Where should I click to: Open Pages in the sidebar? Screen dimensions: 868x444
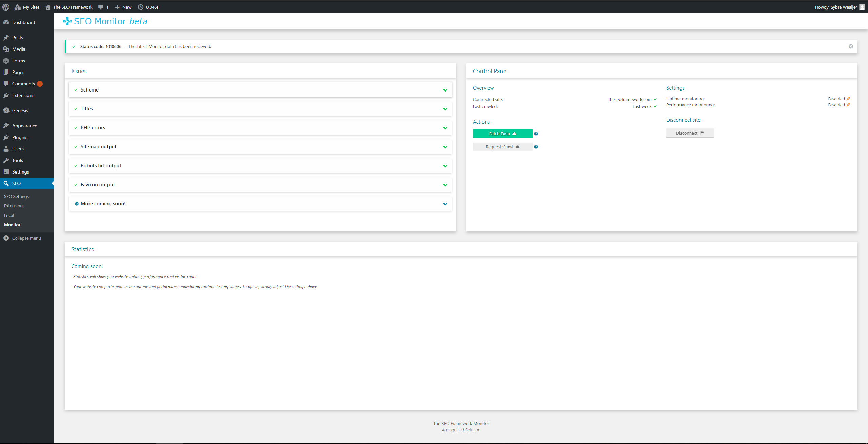[x=27, y=72]
